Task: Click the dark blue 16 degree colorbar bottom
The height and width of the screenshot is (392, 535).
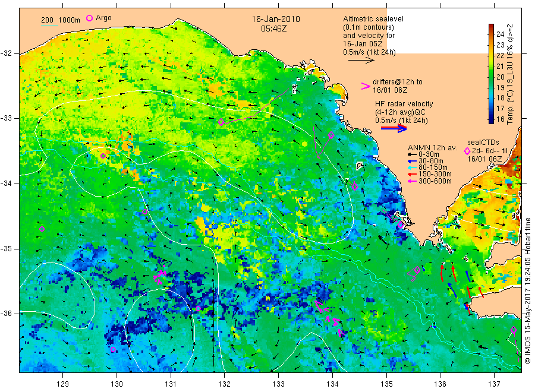Action: (x=491, y=120)
